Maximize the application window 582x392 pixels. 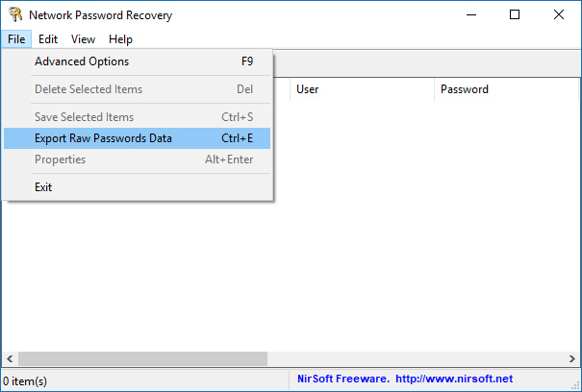pyautogui.click(x=515, y=14)
